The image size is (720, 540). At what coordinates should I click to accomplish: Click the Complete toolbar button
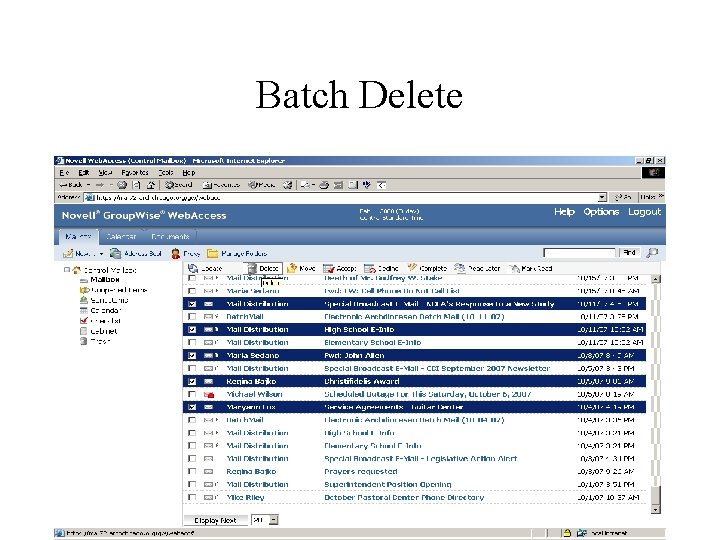tap(427, 268)
